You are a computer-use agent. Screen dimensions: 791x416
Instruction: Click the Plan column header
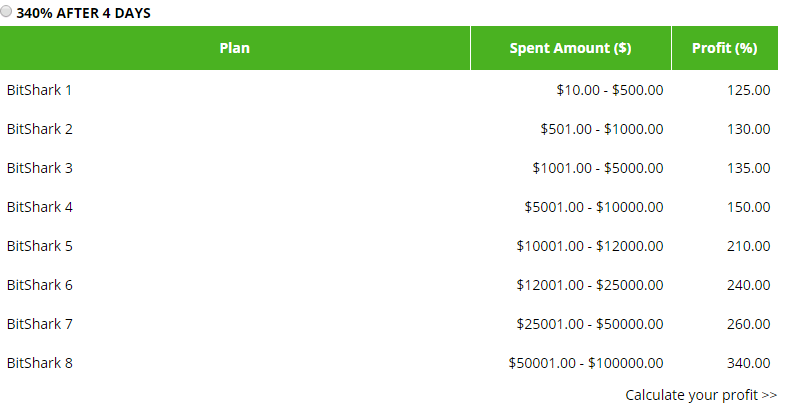235,48
